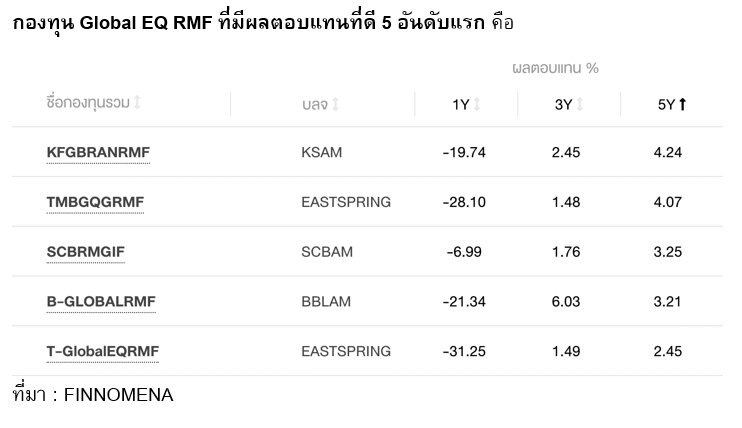742x428 pixels.
Task: View B-GLOBALRMF fund page
Action: pos(101,301)
